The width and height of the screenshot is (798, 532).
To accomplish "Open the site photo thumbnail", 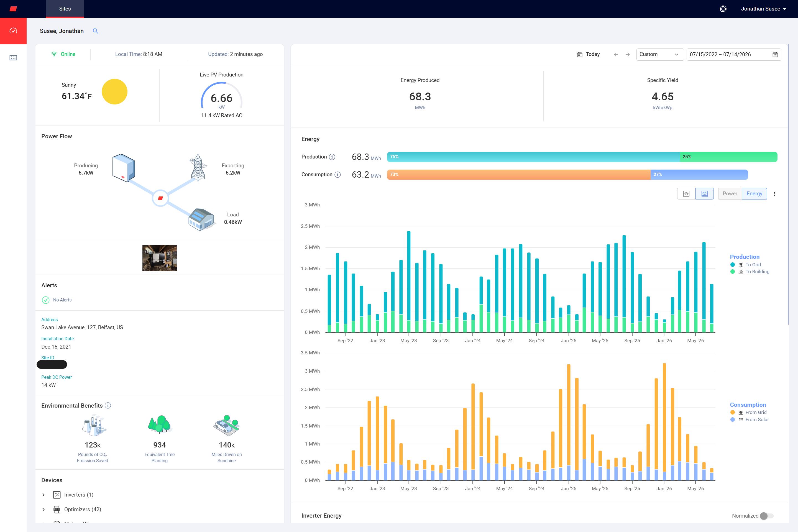I will click(160, 258).
